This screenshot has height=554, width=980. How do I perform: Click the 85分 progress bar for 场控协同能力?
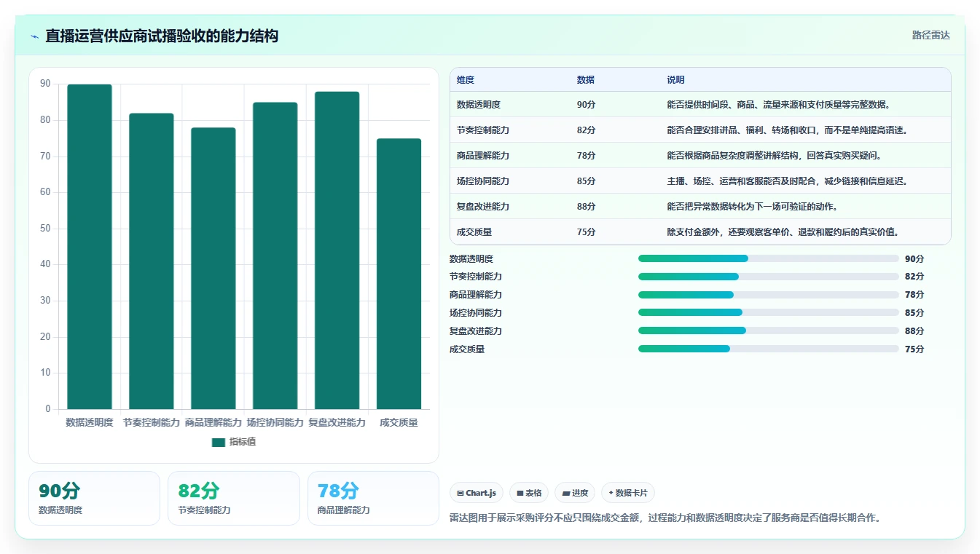(769, 312)
